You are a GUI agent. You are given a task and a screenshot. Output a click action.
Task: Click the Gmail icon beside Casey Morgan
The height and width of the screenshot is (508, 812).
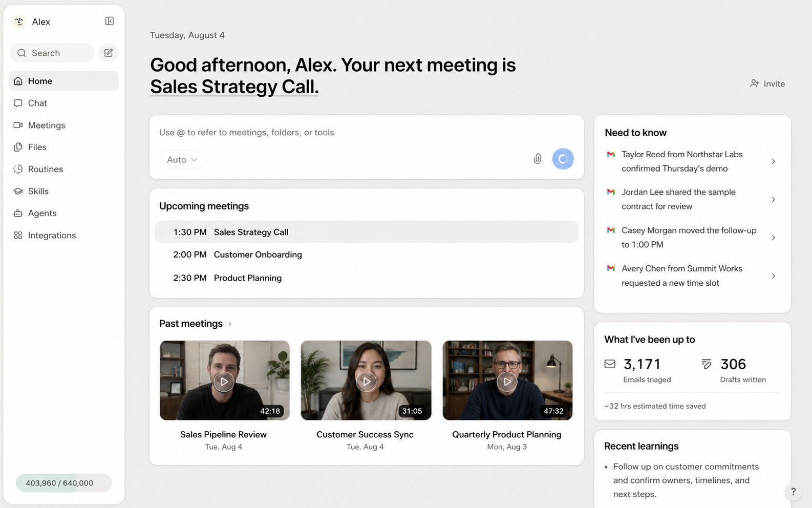click(611, 230)
